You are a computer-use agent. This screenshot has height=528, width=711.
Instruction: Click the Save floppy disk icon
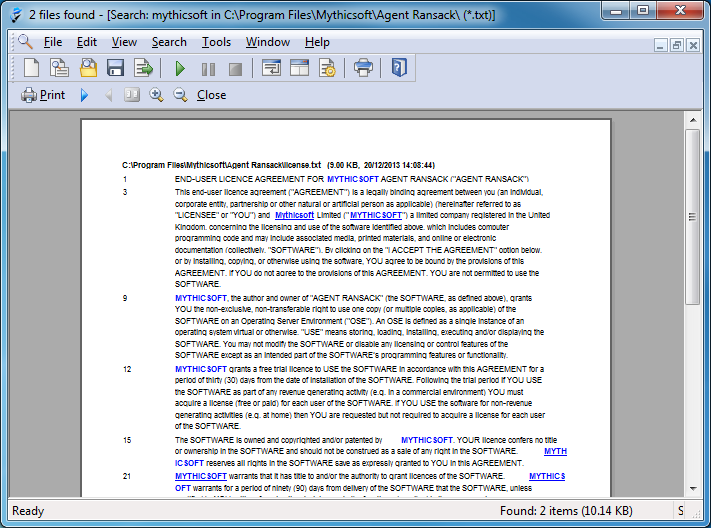click(115, 68)
